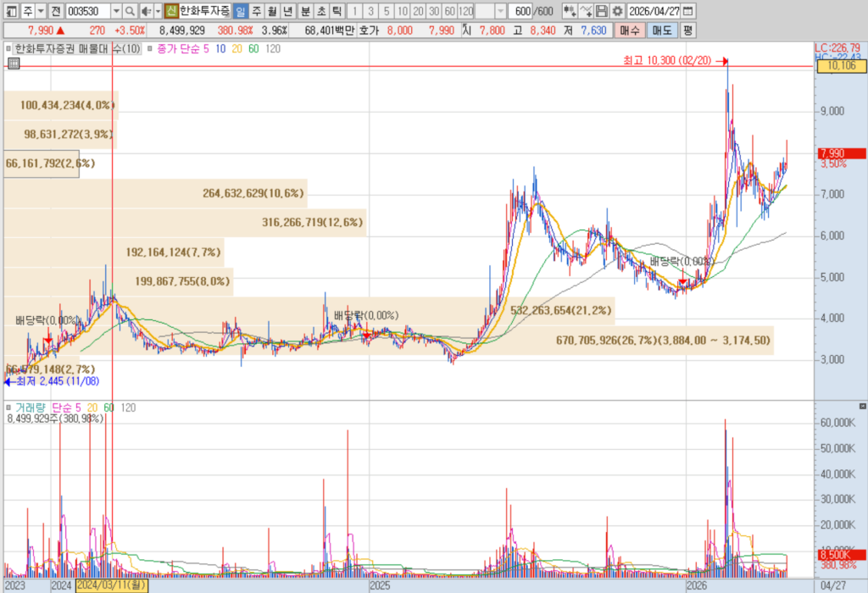
Task: Click volume bar 100,434,234(4.0%)
Action: 61,105
